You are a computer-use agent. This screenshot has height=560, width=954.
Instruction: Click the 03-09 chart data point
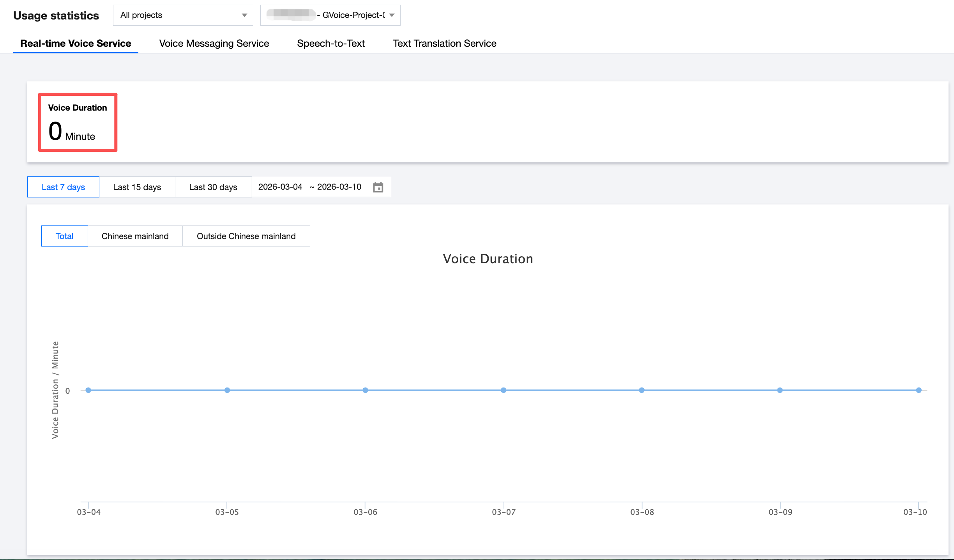point(780,390)
